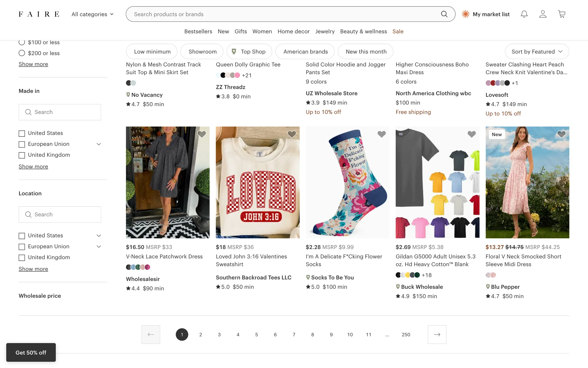The height and width of the screenshot is (368, 588).
Task: Click the Get 50% off button
Action: click(31, 352)
